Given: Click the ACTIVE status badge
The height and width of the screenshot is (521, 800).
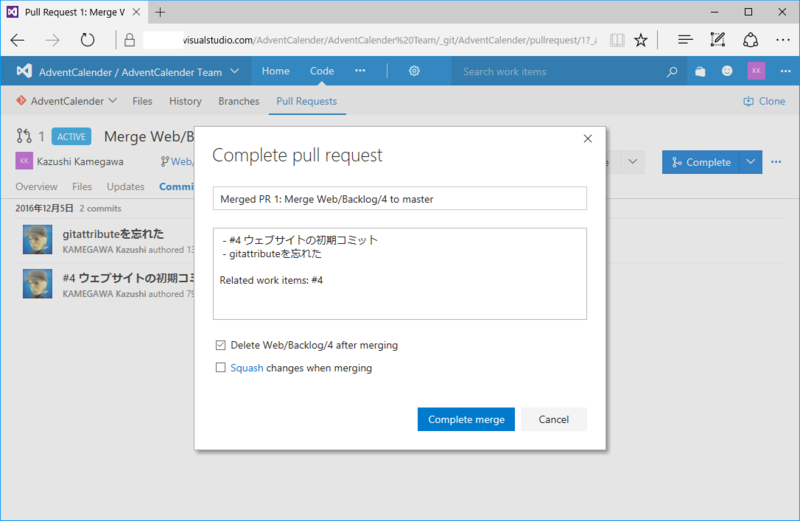Looking at the screenshot, I should pos(71,136).
